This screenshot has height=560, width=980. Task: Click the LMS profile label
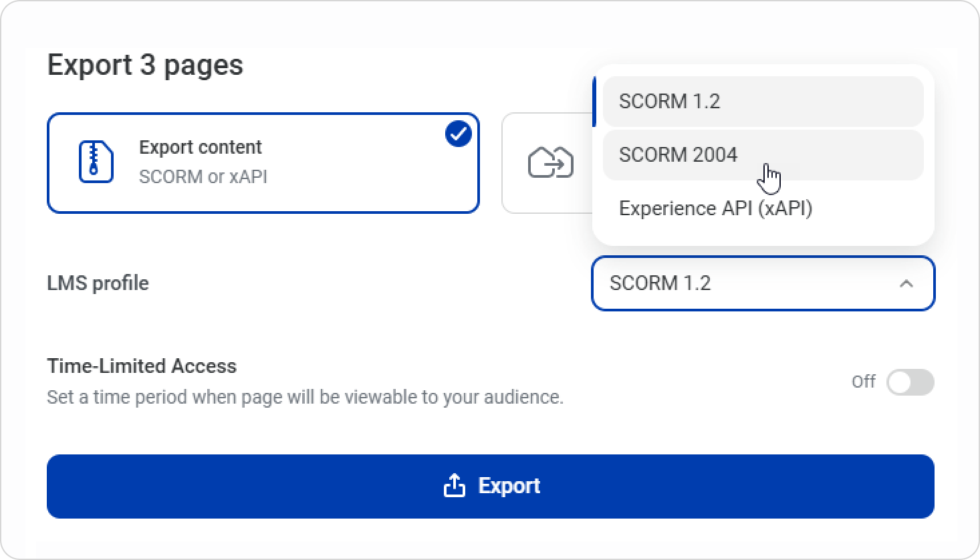coord(98,283)
